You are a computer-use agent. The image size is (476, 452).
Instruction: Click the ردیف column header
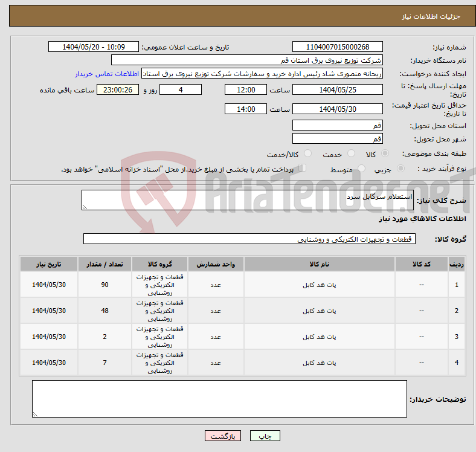tap(456, 264)
